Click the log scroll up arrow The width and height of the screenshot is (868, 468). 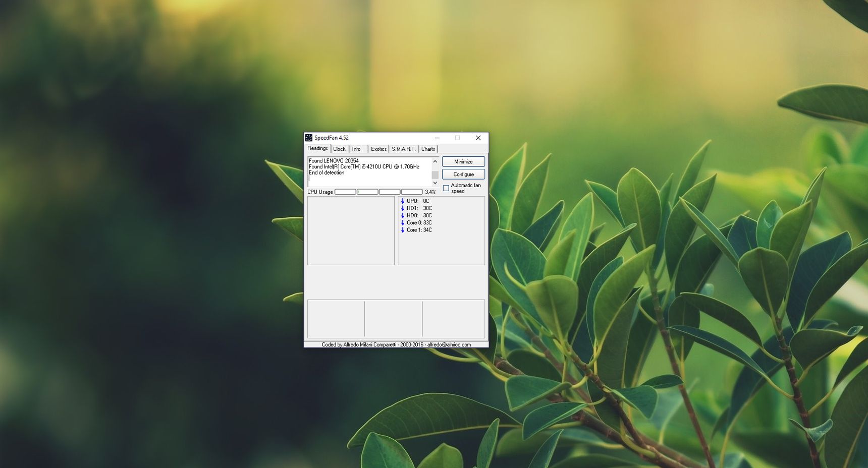click(x=435, y=161)
